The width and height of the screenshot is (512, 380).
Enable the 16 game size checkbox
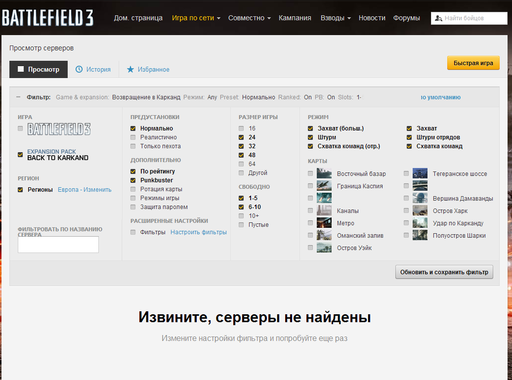pos(241,128)
